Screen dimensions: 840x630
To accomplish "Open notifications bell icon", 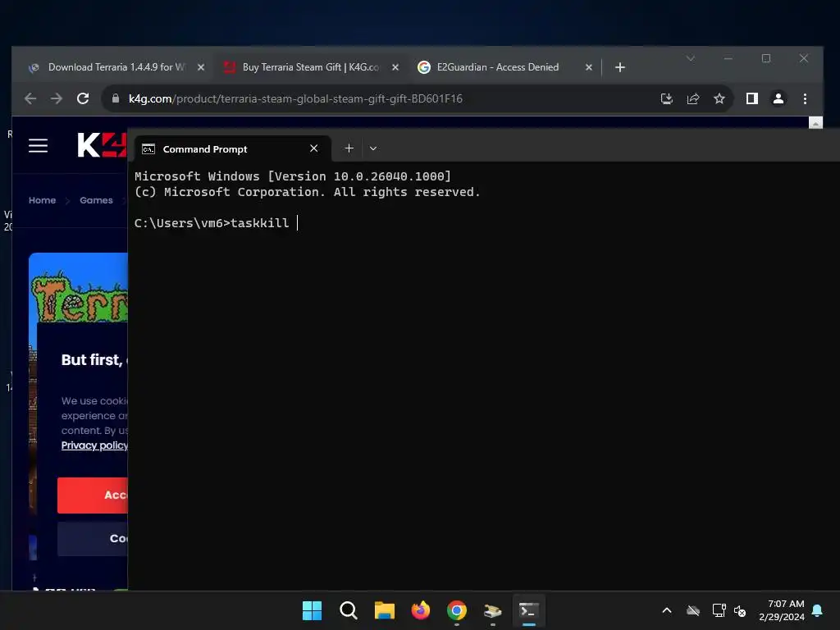I will pyautogui.click(x=817, y=610).
